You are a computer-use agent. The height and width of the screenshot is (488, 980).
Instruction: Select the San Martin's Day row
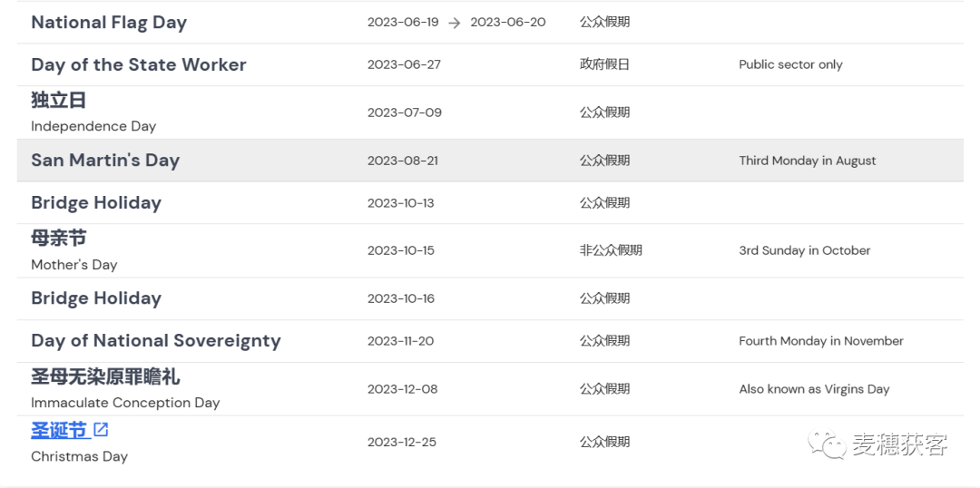490,161
